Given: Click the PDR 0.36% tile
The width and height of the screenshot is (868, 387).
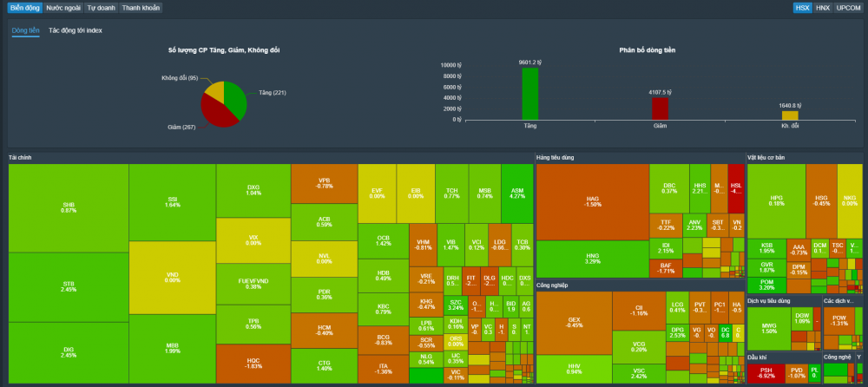Looking at the screenshot, I should (x=325, y=295).
